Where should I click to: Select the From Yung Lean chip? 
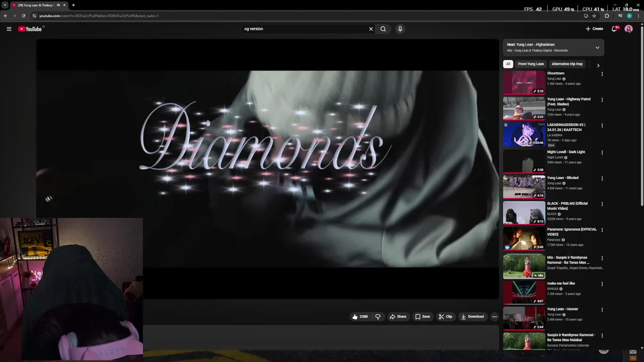tap(531, 64)
